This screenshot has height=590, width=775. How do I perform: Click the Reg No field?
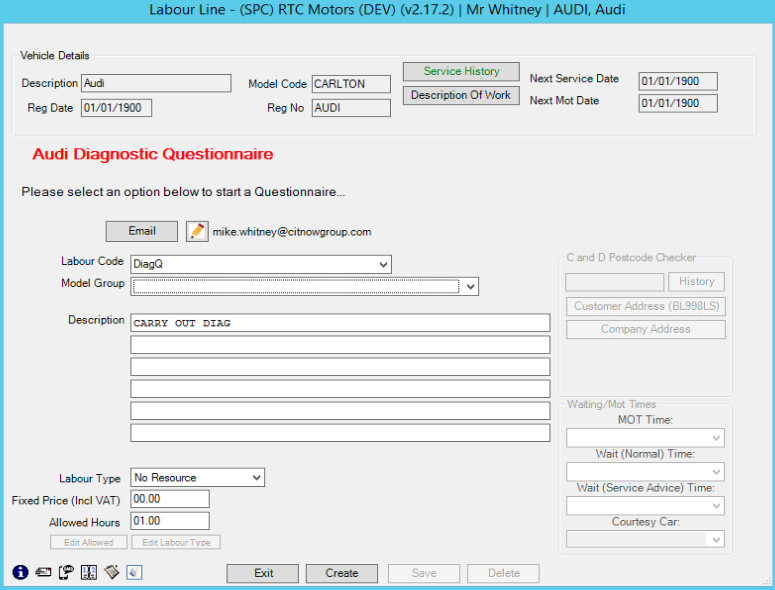[351, 108]
